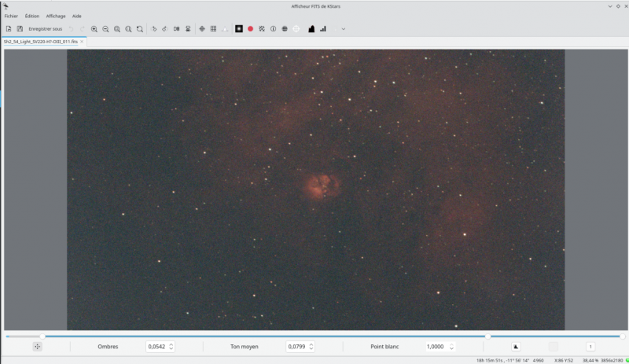Adjust the Ombres value stepper arrows
This screenshot has width=629, height=364.
171,347
